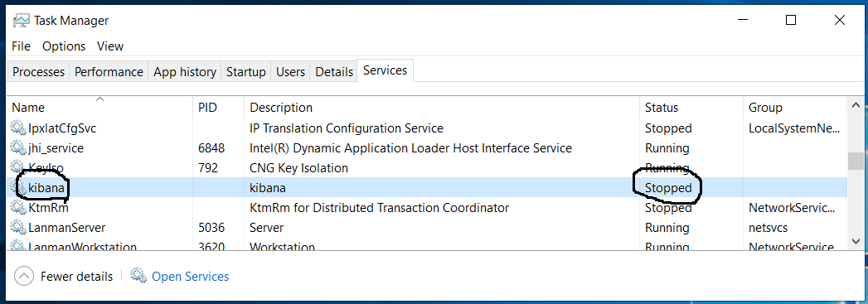Sort by the Status column header
This screenshot has height=304, width=868.
click(691, 107)
